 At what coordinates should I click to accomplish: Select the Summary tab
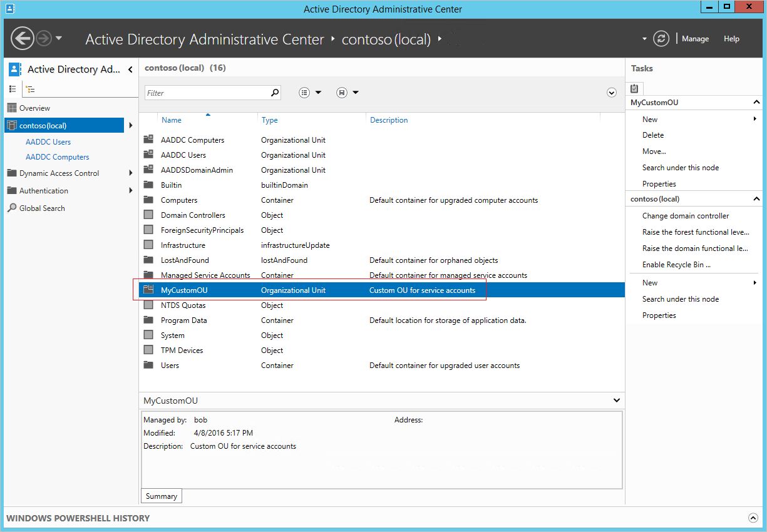pyautogui.click(x=162, y=496)
